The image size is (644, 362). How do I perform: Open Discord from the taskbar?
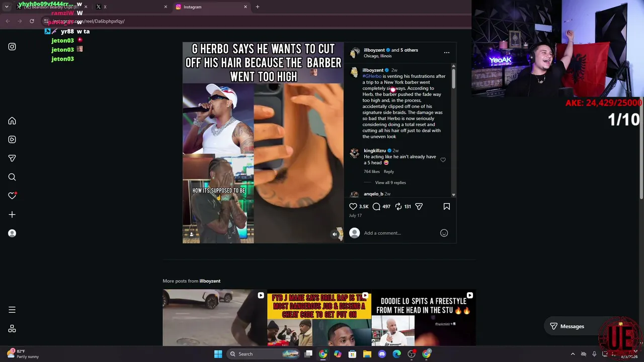coord(382,354)
